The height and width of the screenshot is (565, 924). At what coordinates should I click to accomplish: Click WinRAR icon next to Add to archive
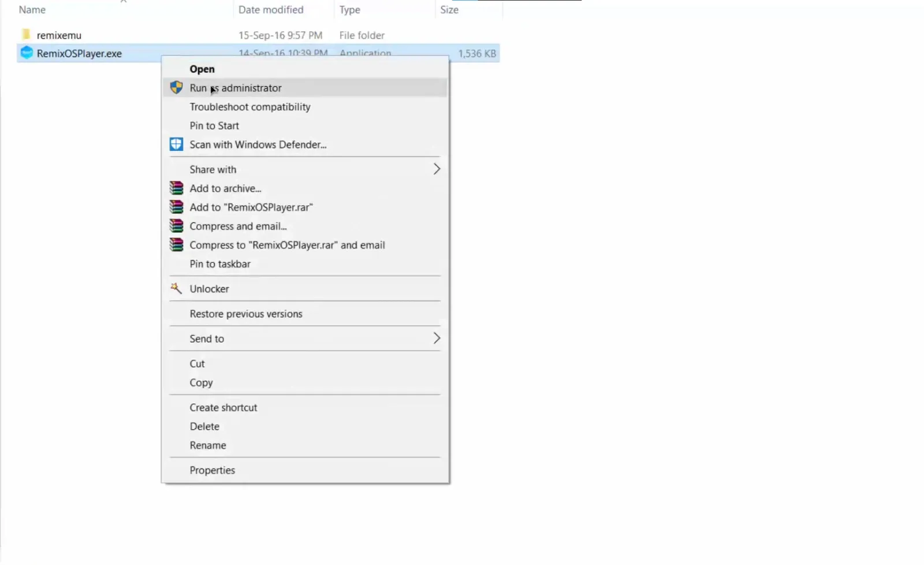coord(176,188)
